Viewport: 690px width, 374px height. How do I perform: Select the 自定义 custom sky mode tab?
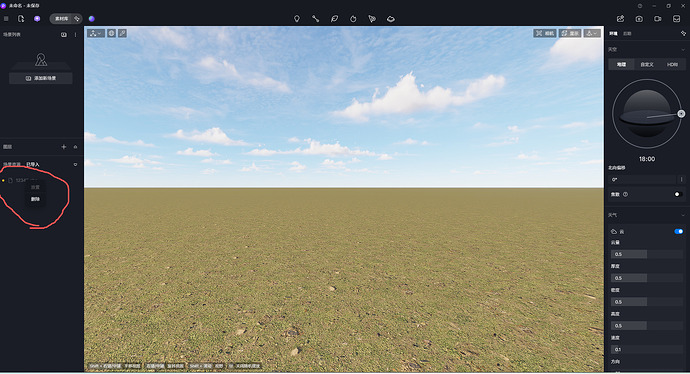pos(646,65)
